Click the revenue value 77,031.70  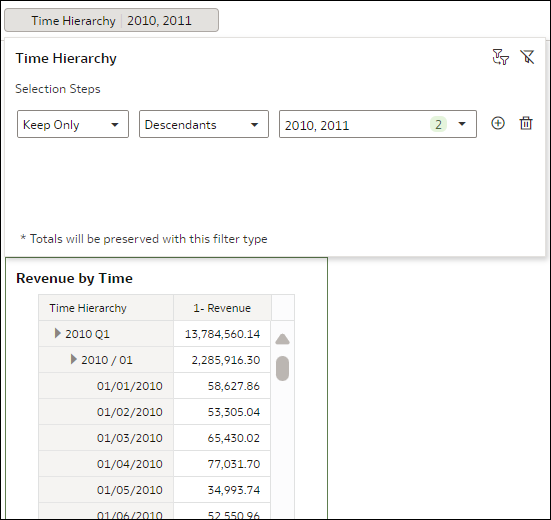[234, 464]
